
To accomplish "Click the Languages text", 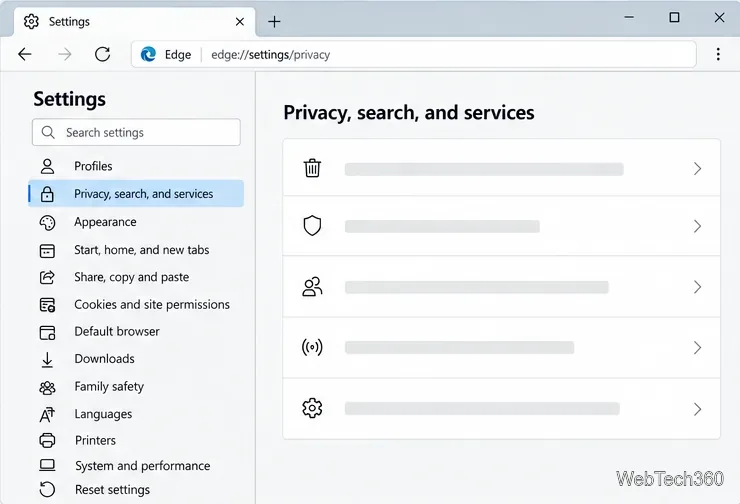I will point(103,414).
